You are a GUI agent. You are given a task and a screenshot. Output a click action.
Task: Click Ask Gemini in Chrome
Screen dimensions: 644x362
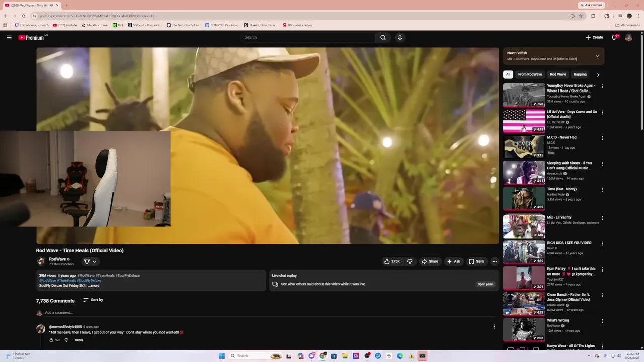tap(591, 5)
